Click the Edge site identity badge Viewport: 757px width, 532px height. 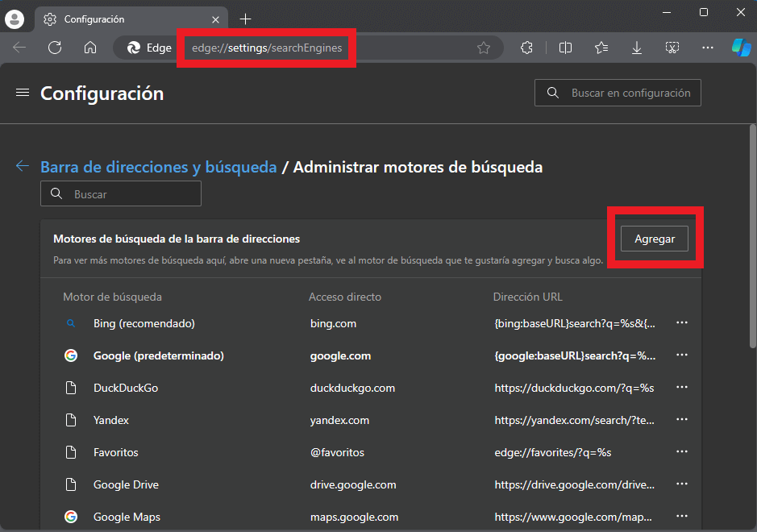[x=148, y=48]
